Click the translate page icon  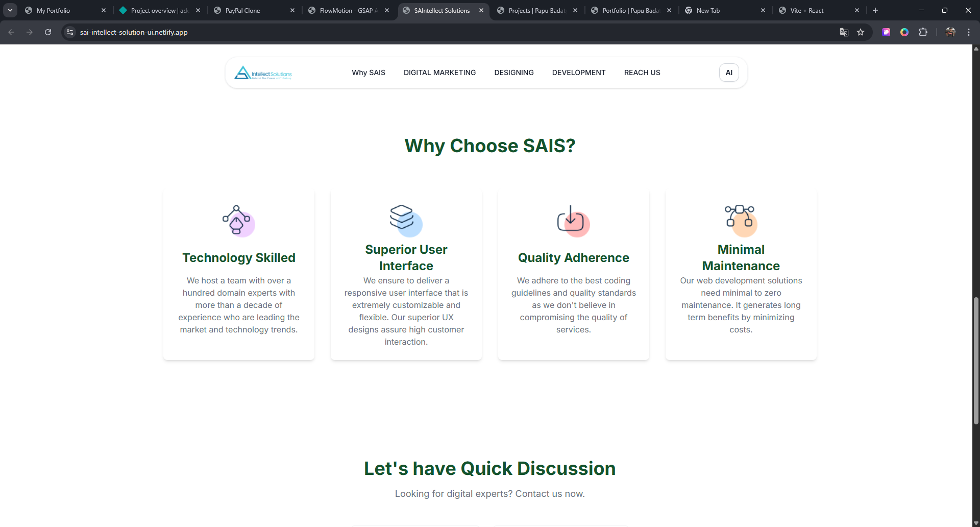844,32
